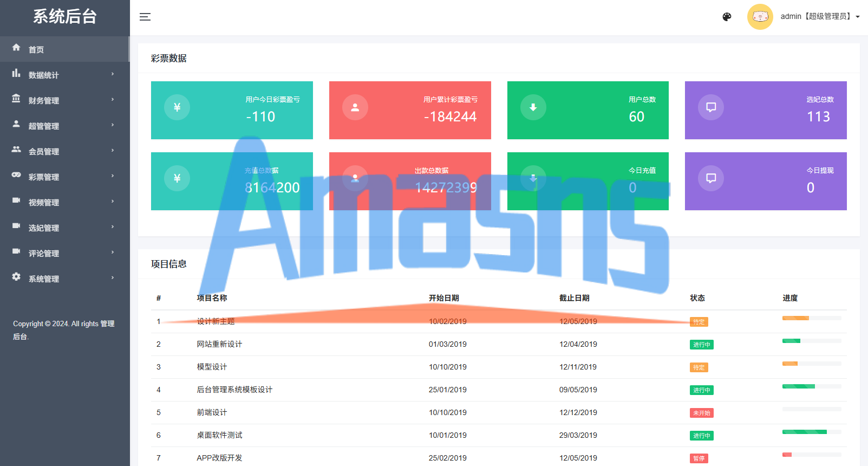868x466 pixels.
Task: Open the theme palette icon
Action: 727,17
